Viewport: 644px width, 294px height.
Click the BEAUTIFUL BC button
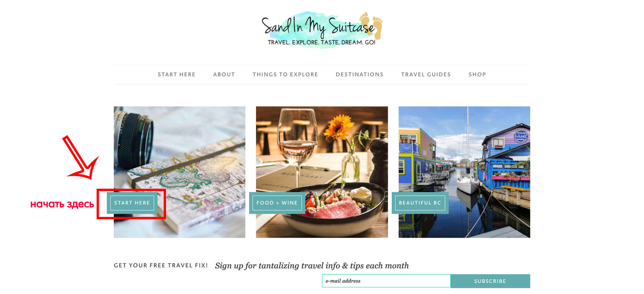(x=420, y=203)
